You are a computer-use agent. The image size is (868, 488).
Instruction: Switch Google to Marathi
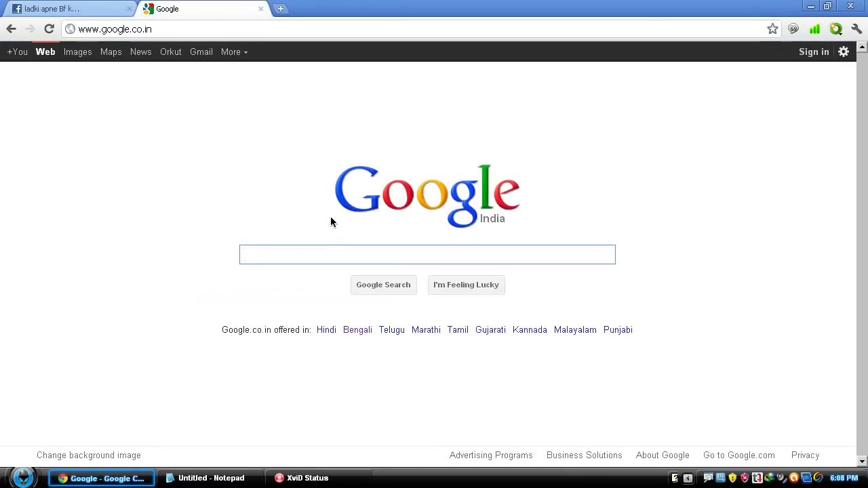(x=426, y=329)
